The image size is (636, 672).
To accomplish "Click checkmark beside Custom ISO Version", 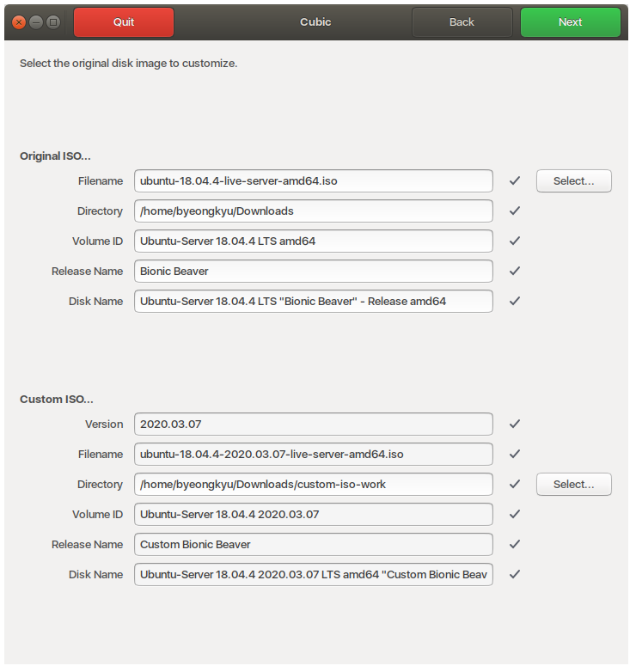I will [x=515, y=425].
